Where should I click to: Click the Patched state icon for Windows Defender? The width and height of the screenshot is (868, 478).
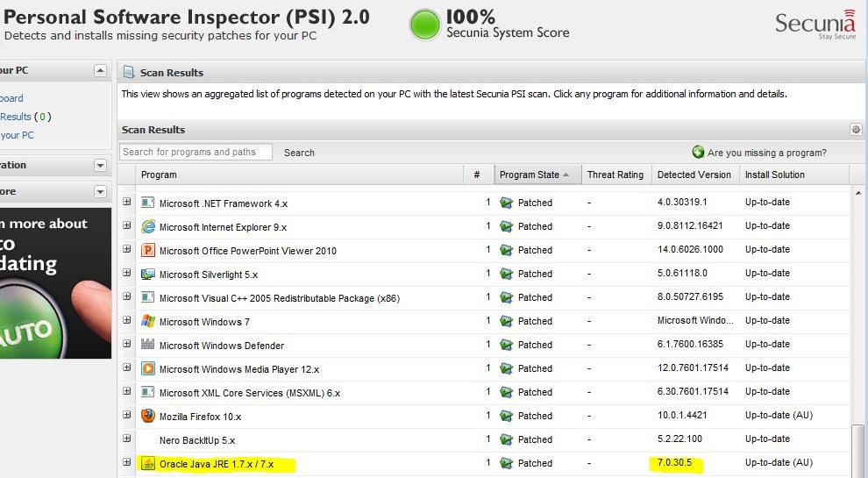506,345
